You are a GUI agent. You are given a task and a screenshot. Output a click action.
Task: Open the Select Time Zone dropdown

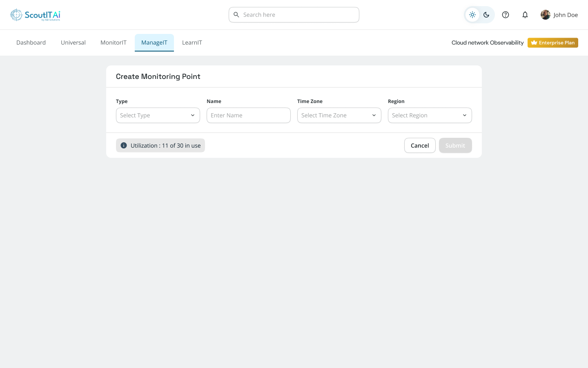339,115
